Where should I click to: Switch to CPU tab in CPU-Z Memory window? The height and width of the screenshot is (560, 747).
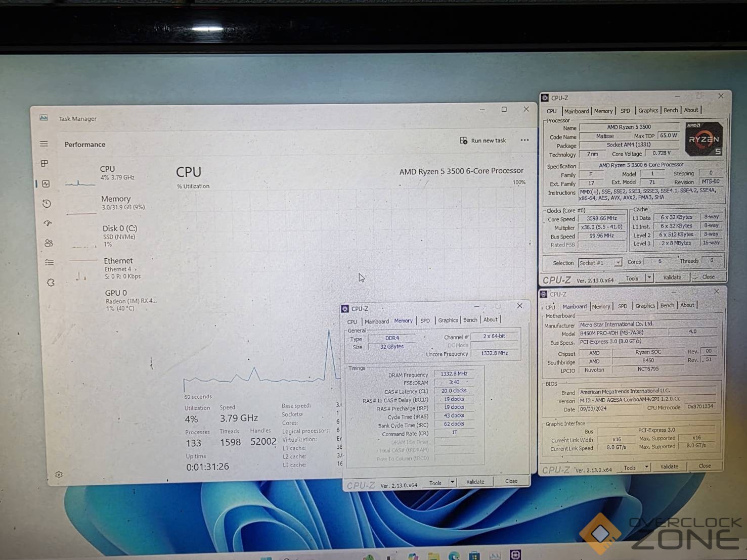click(x=352, y=321)
